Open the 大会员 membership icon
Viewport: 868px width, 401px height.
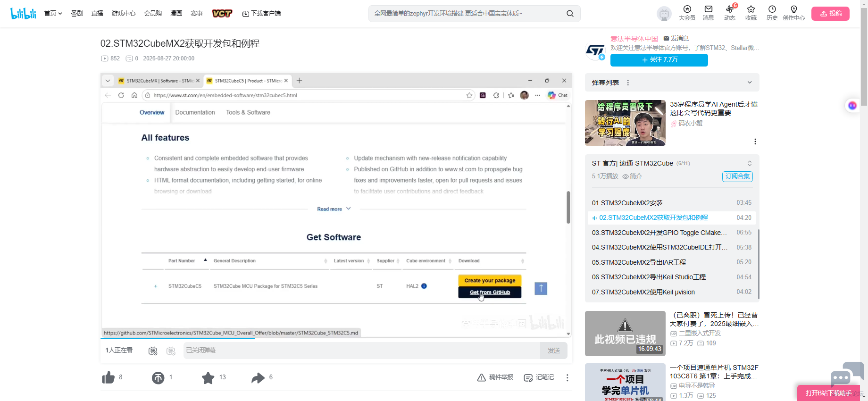click(x=687, y=13)
